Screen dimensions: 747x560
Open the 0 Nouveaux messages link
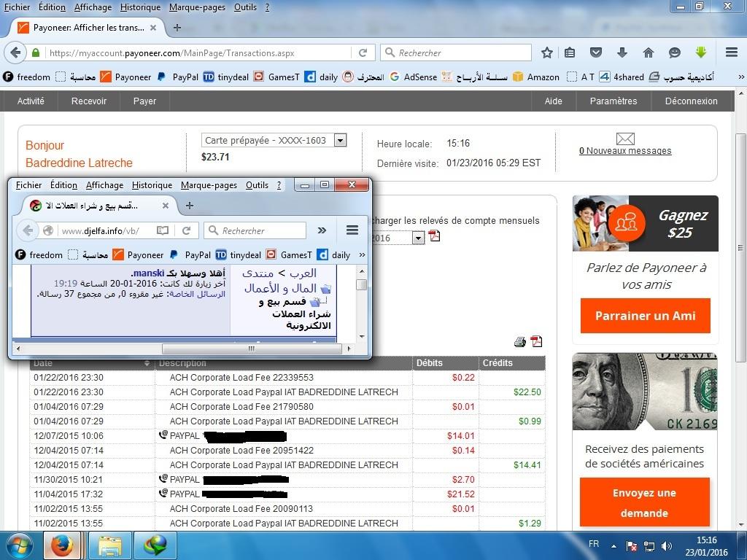coord(625,151)
